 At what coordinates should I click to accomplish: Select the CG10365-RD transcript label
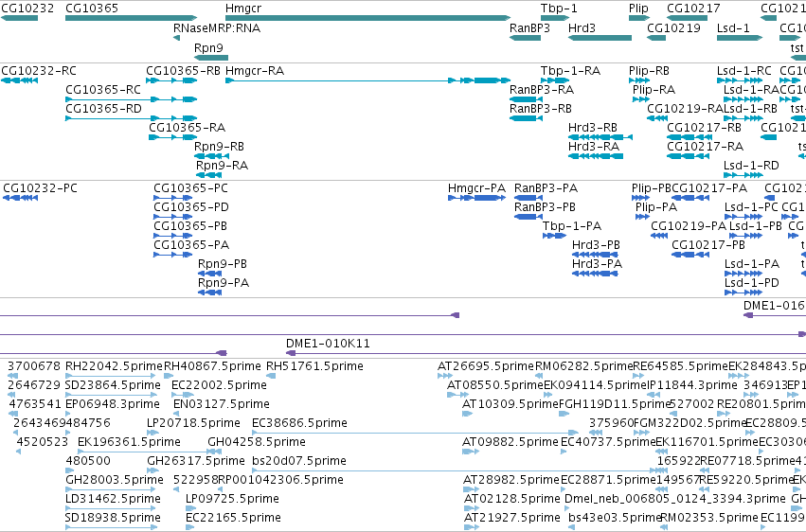point(104,109)
